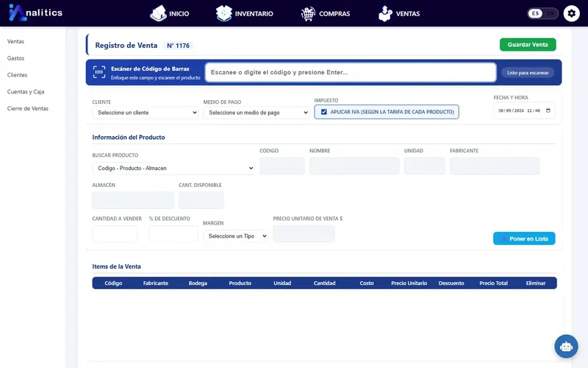Click the Ventas icon
Image resolution: width=588 pixels, height=368 pixels.
pyautogui.click(x=385, y=13)
